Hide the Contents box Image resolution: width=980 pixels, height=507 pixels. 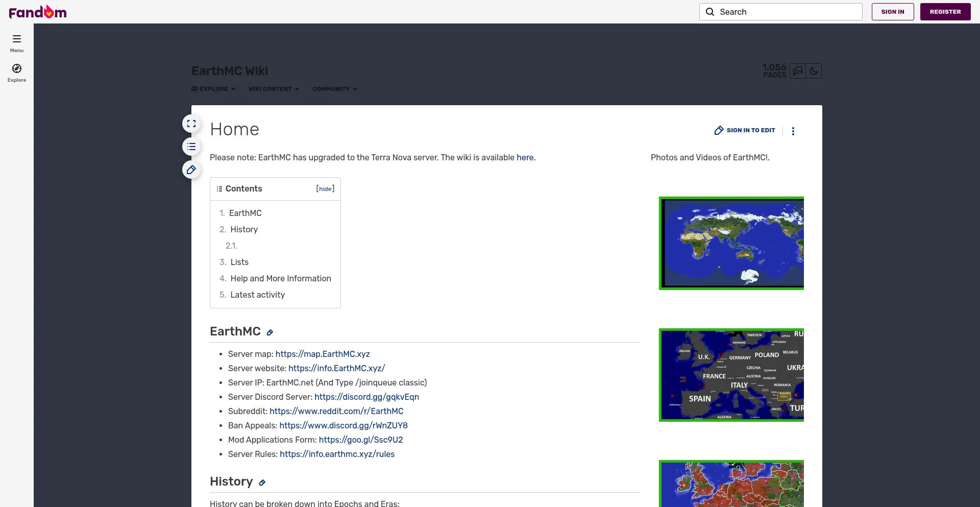click(325, 189)
